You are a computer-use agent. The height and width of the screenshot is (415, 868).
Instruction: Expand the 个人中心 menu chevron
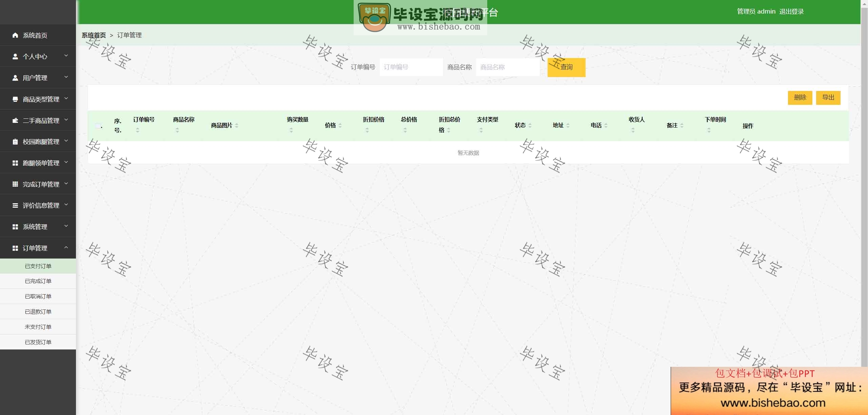click(x=66, y=56)
